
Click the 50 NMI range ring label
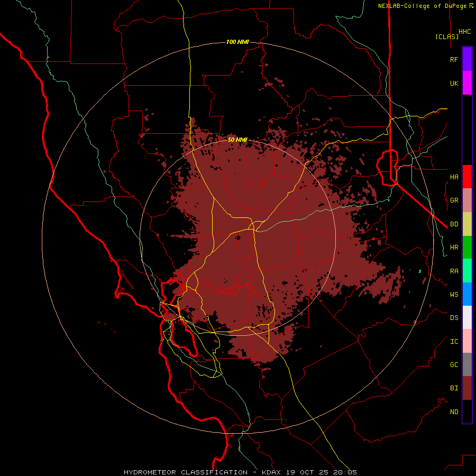pyautogui.click(x=237, y=140)
